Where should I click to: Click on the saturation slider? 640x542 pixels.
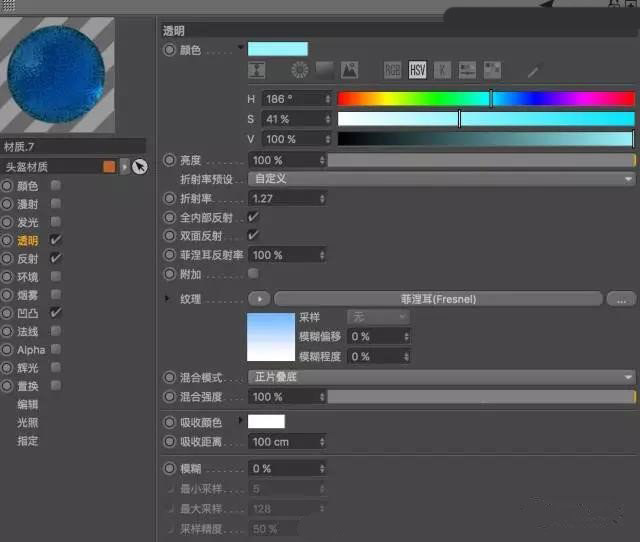486,119
